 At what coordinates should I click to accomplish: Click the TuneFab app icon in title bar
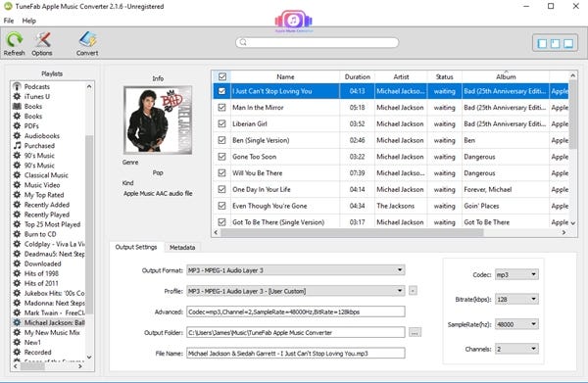tap(8, 7)
